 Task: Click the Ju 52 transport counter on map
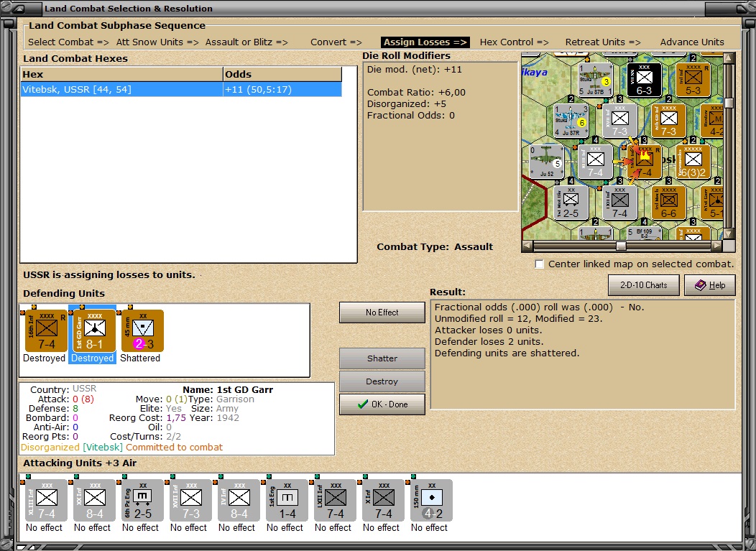[x=546, y=162]
